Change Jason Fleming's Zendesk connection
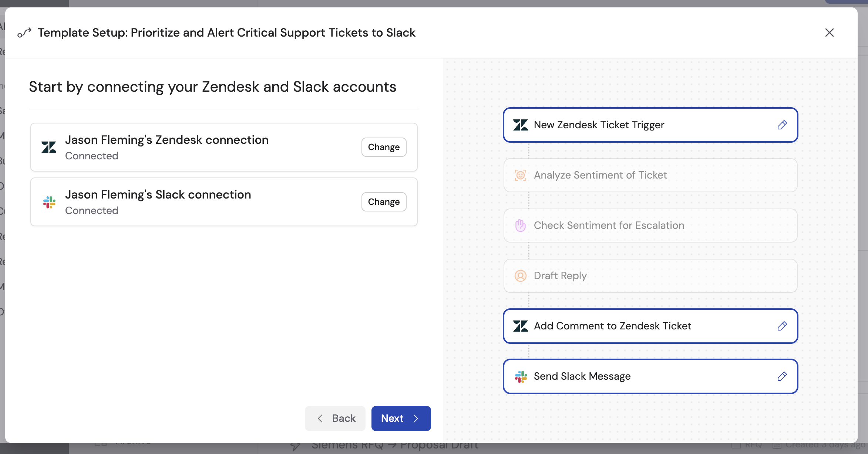The height and width of the screenshot is (454, 868). pos(384,147)
